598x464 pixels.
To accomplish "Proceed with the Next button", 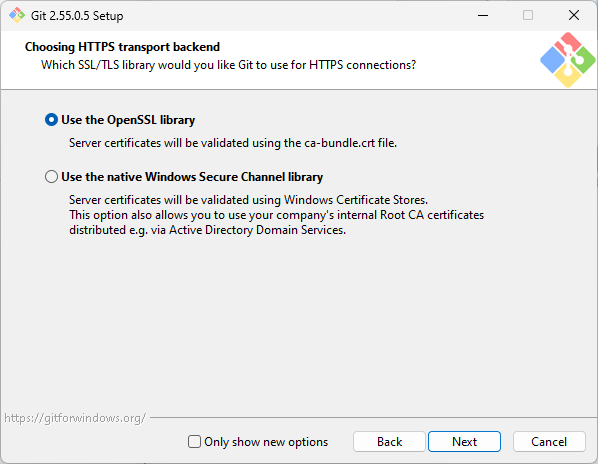I will 464,442.
